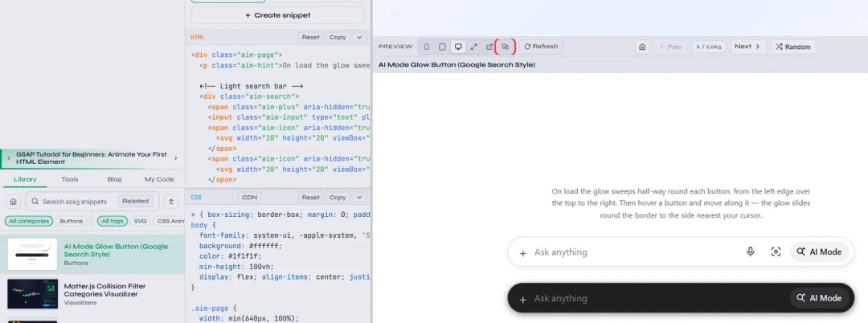Expand preview to fullscreen arrows icon
The width and height of the screenshot is (868, 323).
[474, 47]
